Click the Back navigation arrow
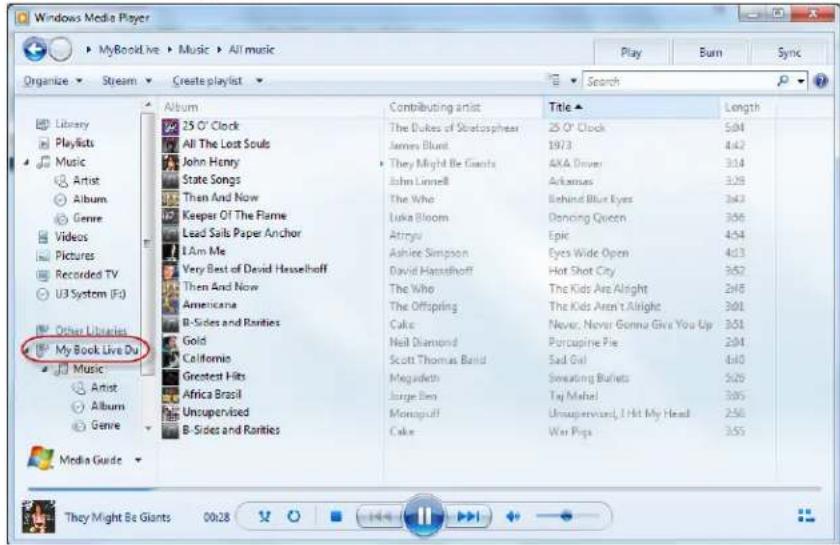 [35, 49]
